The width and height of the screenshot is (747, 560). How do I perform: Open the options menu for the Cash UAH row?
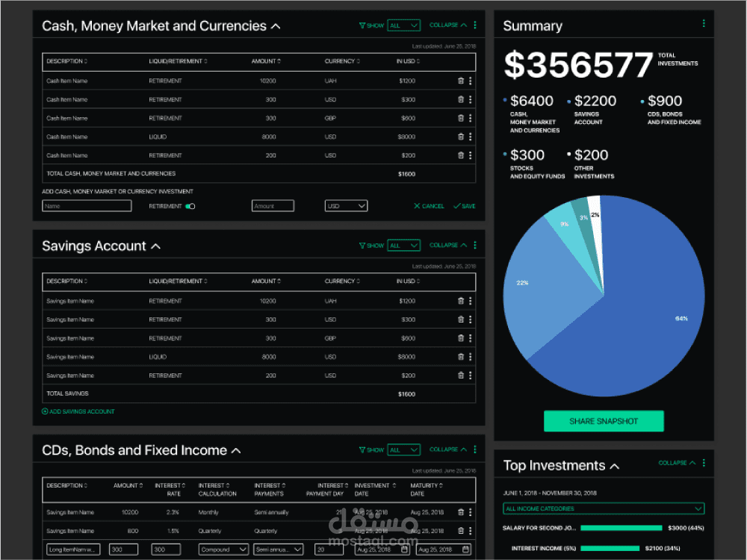(x=470, y=81)
